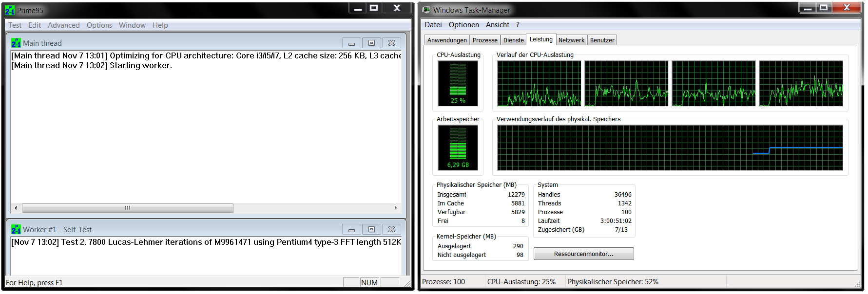Viewport: 868px width, 294px height.
Task: Open the Edit menu in Prime95
Action: pyautogui.click(x=35, y=25)
